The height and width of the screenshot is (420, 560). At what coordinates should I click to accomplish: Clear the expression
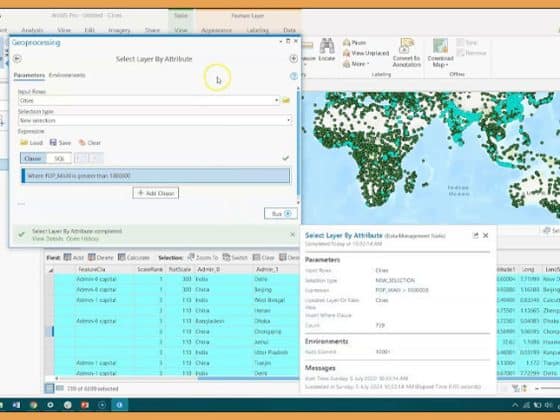click(90, 142)
